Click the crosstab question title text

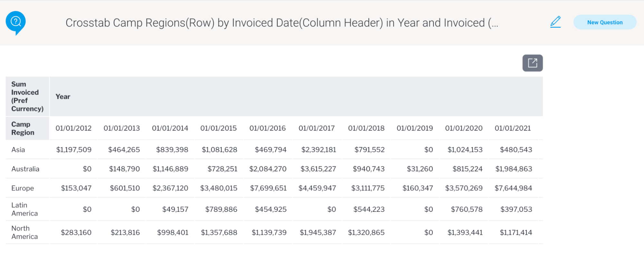click(282, 23)
